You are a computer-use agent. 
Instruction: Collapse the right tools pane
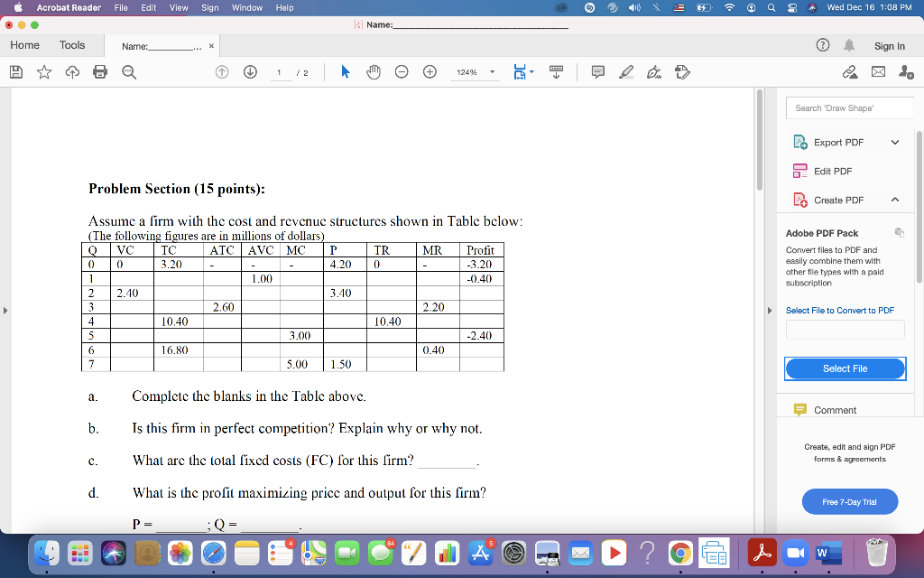[x=768, y=310]
